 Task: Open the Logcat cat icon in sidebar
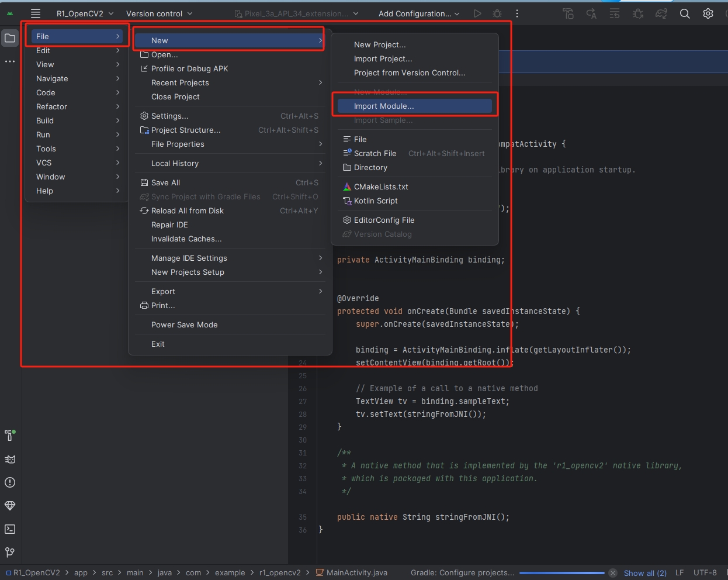(10, 459)
